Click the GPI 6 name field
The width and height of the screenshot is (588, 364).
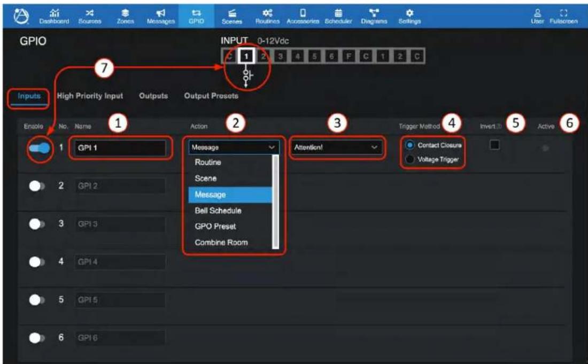[120, 338]
